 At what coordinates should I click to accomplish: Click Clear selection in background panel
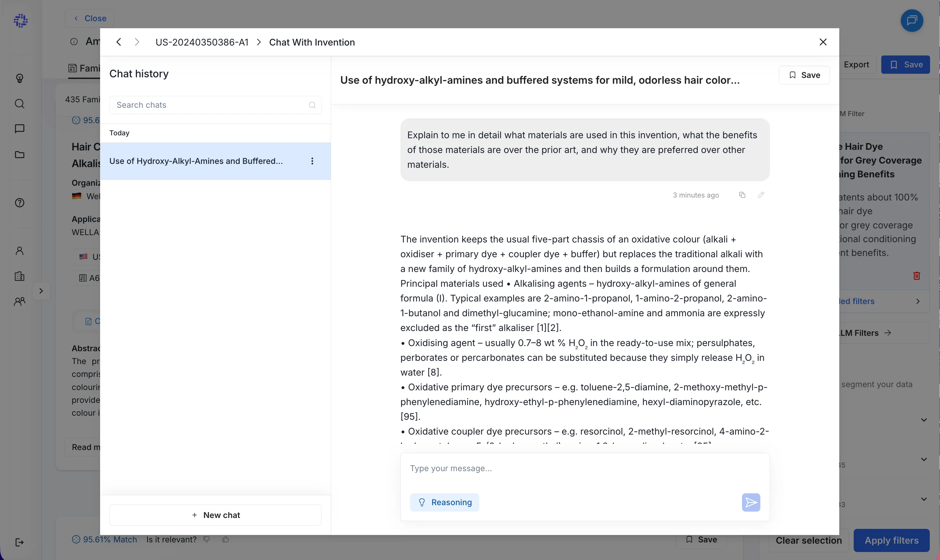[x=808, y=540]
